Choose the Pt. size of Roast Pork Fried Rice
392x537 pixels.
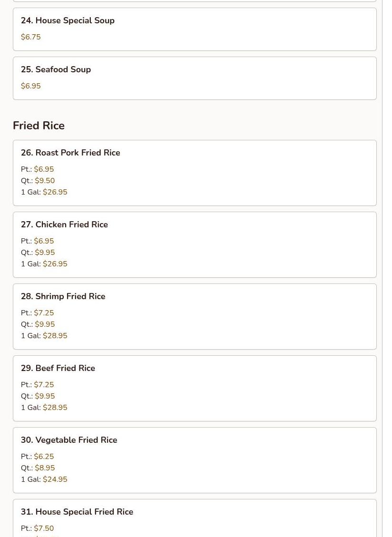pyautogui.click(x=38, y=169)
